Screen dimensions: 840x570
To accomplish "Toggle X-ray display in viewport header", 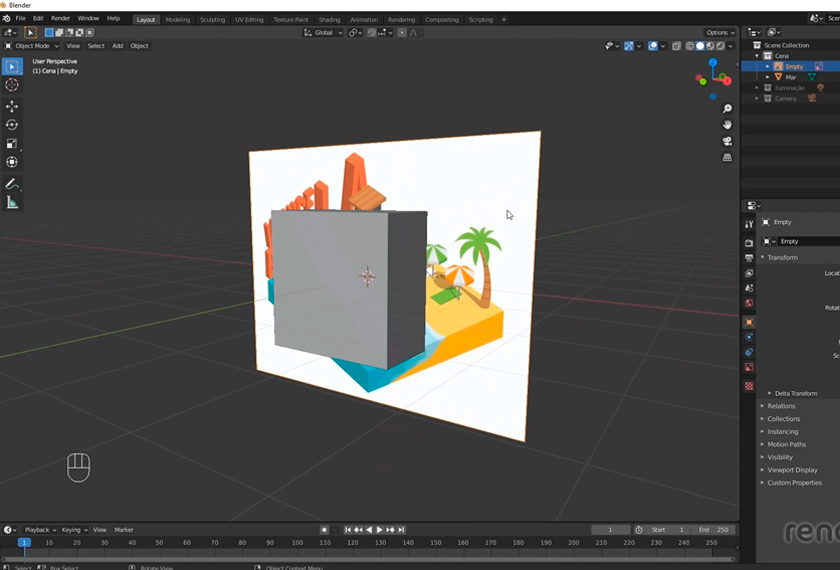I will (677, 46).
